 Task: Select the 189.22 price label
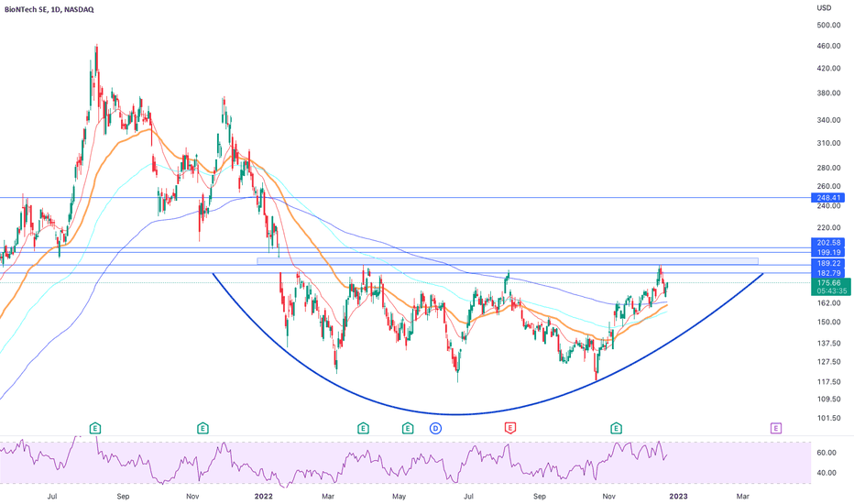tap(827, 263)
